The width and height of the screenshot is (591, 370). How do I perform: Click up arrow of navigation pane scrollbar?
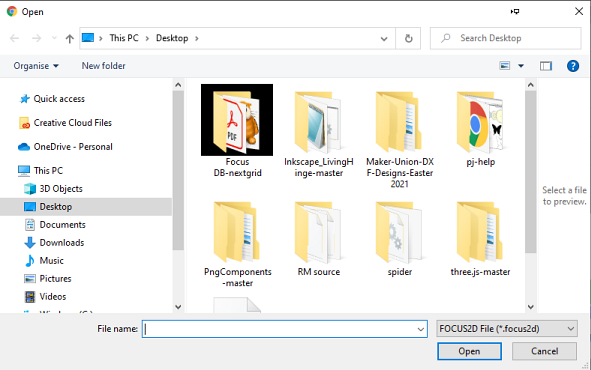pos(178,85)
